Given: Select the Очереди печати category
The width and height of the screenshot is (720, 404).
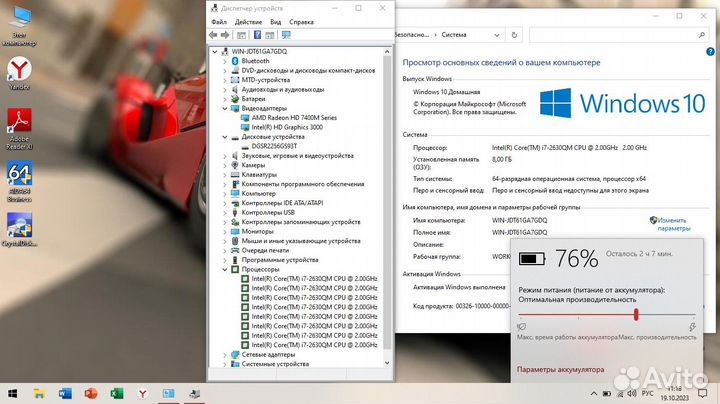Looking at the screenshot, I should (x=265, y=251).
